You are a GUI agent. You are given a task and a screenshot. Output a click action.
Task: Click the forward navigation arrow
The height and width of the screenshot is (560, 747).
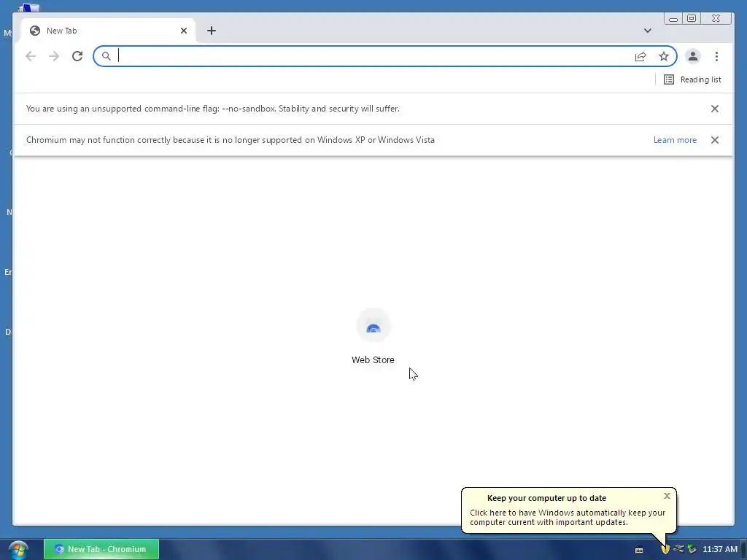tap(54, 56)
